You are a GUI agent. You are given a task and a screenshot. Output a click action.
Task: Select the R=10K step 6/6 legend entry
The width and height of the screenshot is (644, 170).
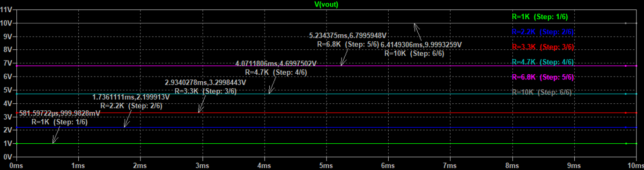point(542,92)
